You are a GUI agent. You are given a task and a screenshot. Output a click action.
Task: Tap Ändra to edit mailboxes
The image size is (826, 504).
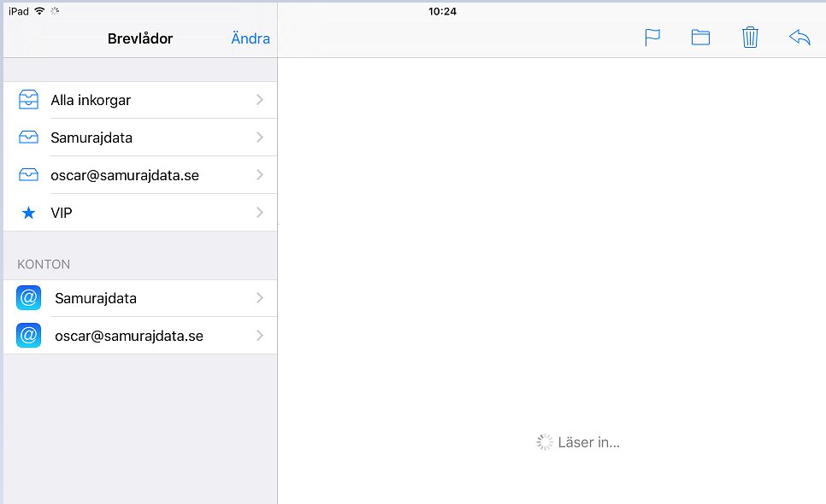251,38
